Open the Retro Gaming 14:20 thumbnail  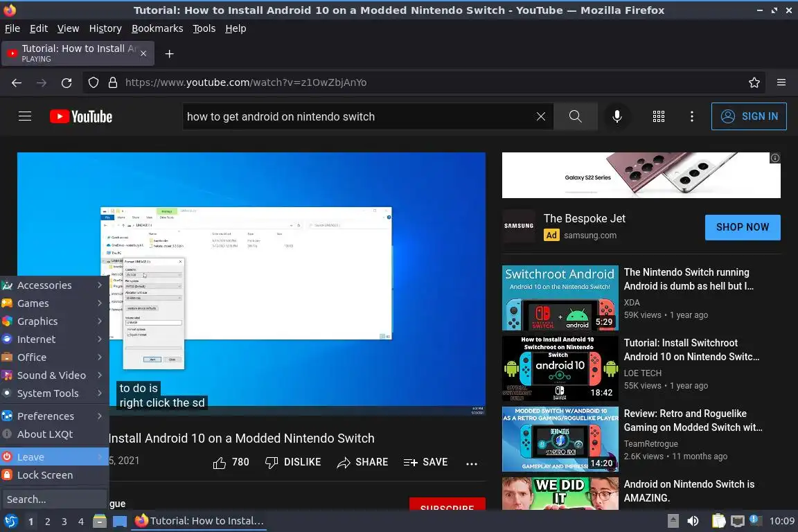tap(560, 439)
